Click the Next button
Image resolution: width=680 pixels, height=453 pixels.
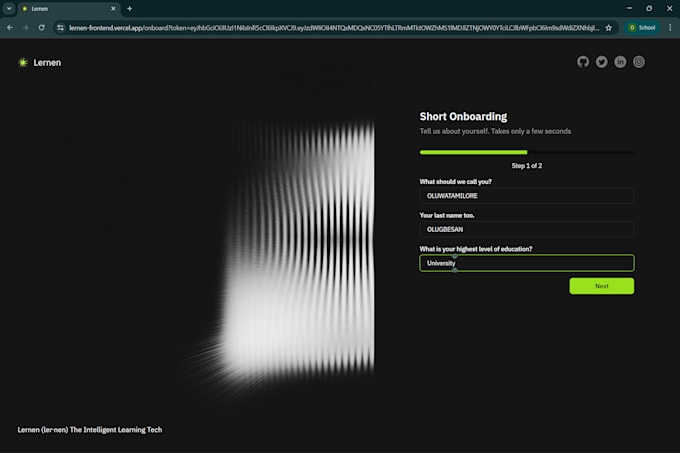point(602,286)
